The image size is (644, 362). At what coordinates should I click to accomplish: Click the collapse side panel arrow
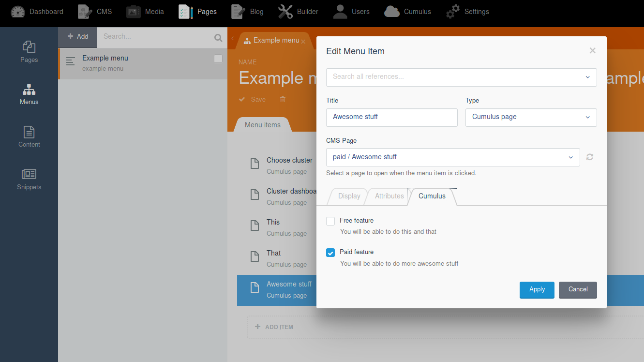click(x=232, y=38)
